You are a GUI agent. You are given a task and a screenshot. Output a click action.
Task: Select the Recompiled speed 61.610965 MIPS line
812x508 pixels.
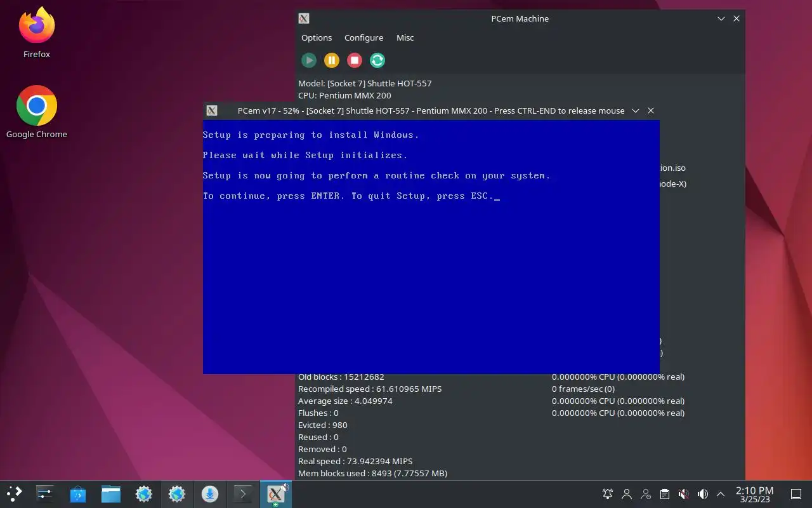click(370, 389)
